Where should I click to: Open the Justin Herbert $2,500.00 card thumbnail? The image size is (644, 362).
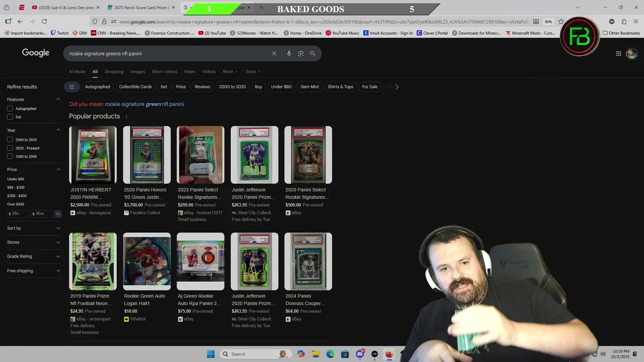pyautogui.click(x=93, y=155)
